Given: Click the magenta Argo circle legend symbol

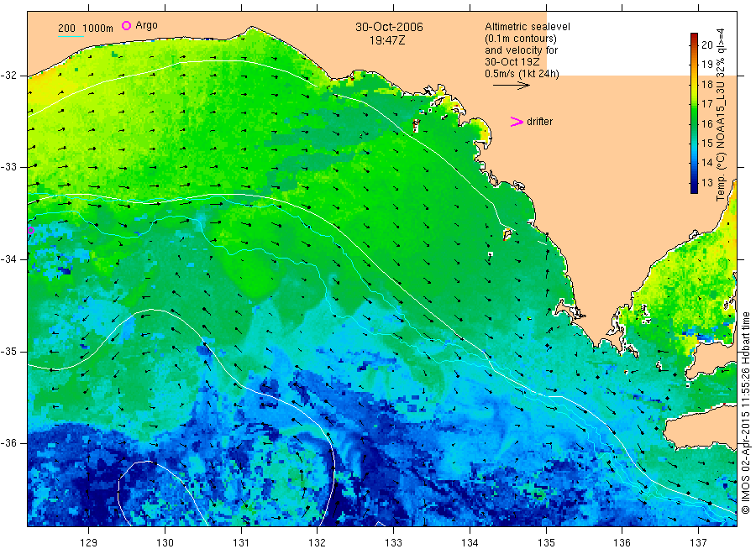Looking at the screenshot, I should pos(126,25).
